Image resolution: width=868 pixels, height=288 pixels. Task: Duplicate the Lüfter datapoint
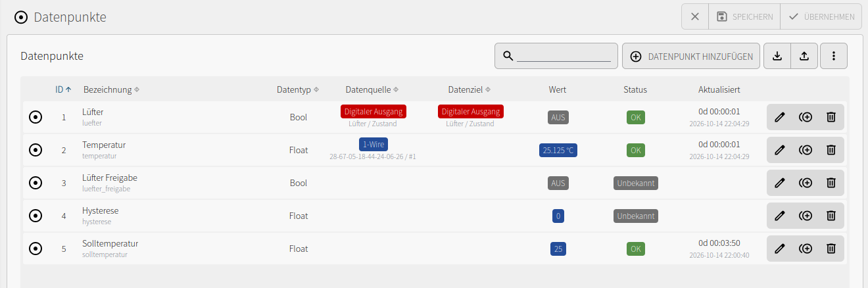pyautogui.click(x=806, y=117)
